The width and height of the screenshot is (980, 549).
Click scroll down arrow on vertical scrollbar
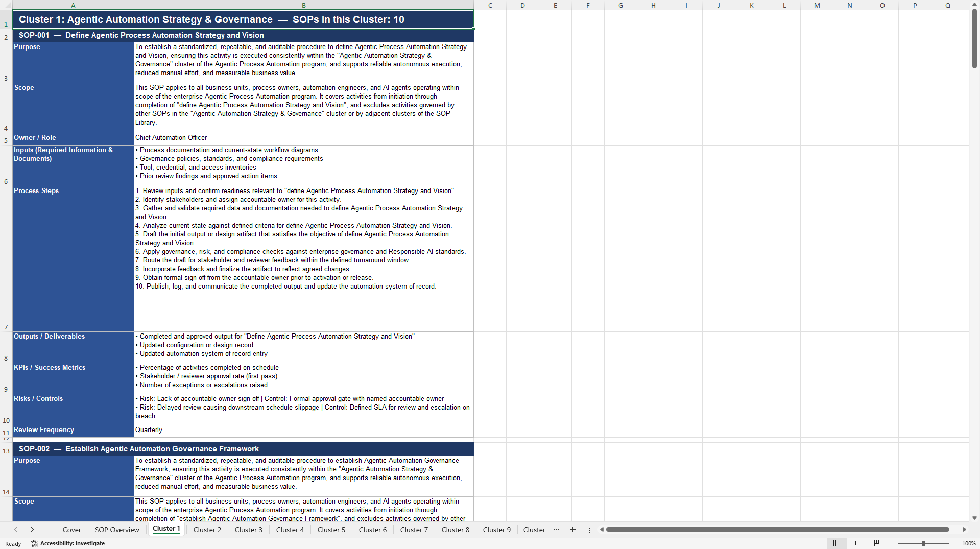(x=974, y=518)
